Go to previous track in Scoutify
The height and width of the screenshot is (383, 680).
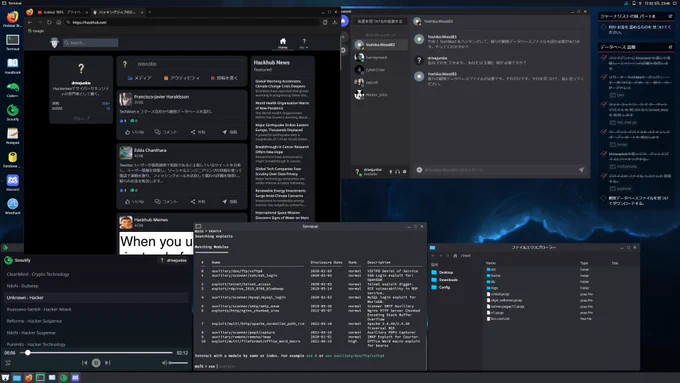pos(85,363)
